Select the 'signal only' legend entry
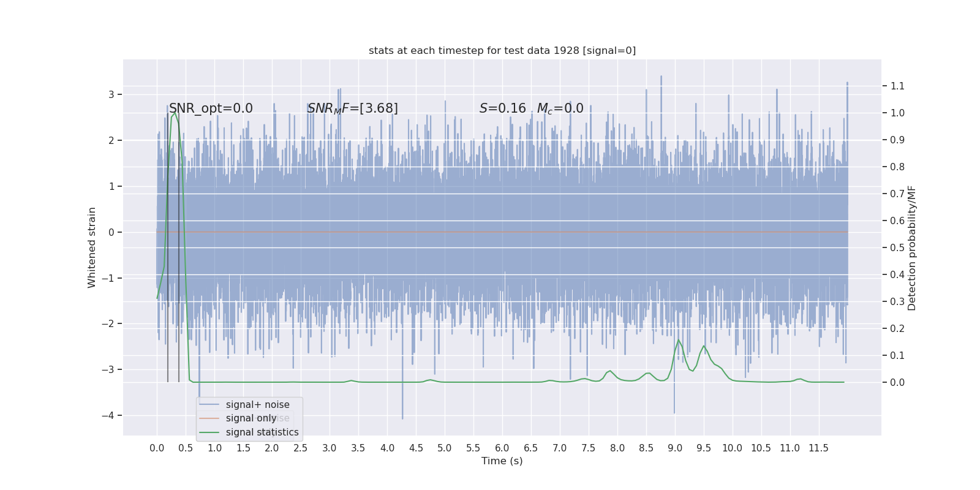The width and height of the screenshot is (980, 490). pyautogui.click(x=251, y=418)
